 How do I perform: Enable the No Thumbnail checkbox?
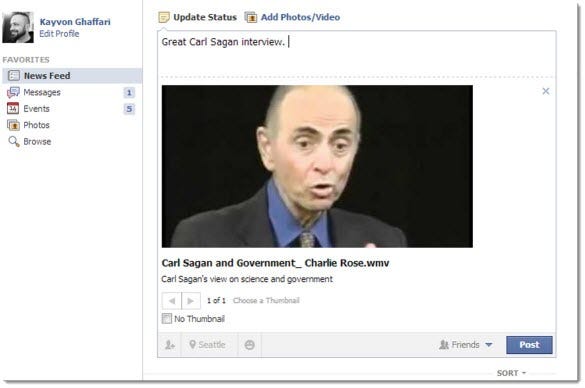point(167,319)
